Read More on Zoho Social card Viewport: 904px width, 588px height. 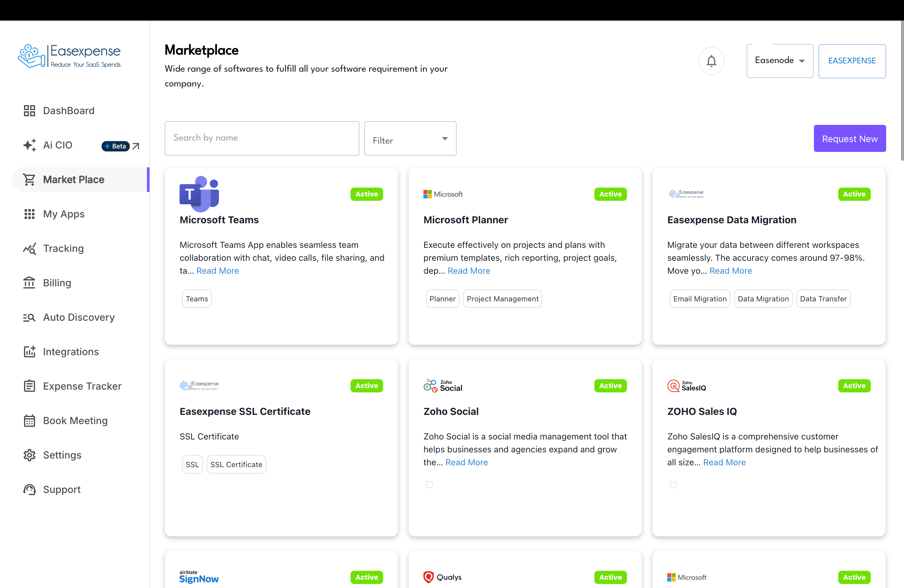(466, 462)
